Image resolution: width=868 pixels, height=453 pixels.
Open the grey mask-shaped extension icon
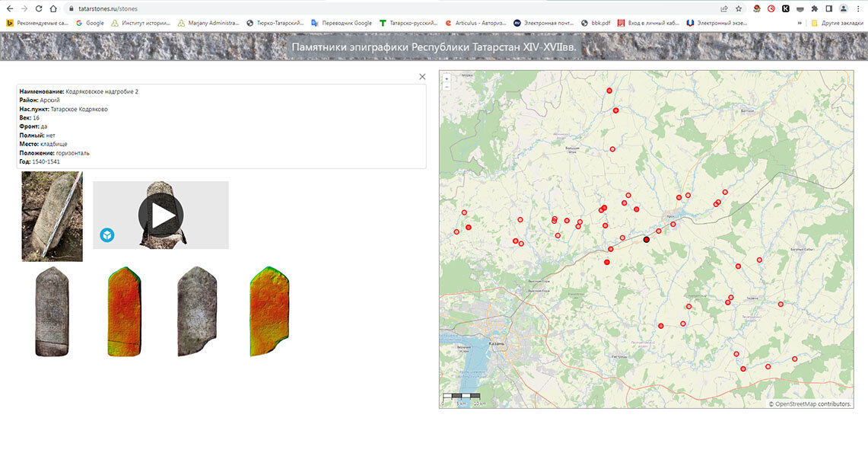point(800,9)
